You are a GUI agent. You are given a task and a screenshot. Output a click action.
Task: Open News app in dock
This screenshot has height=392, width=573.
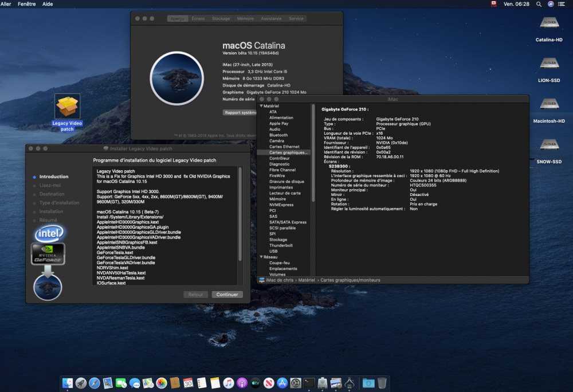[269, 383]
